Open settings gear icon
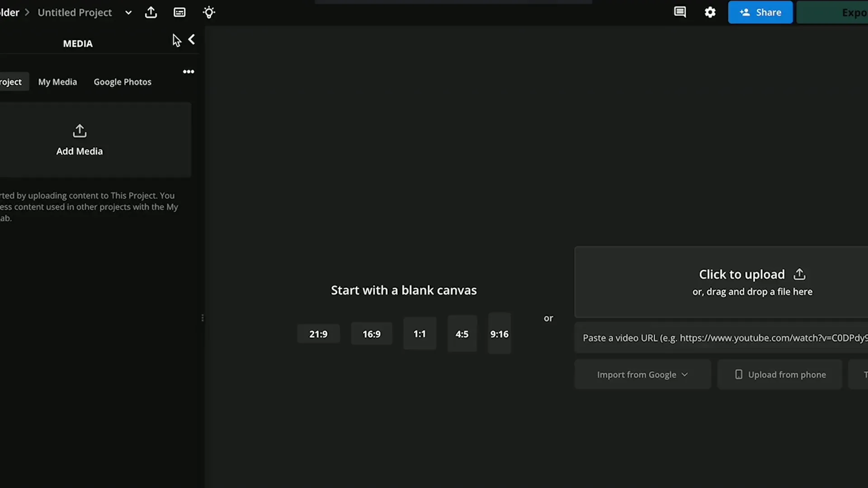 pyautogui.click(x=710, y=12)
